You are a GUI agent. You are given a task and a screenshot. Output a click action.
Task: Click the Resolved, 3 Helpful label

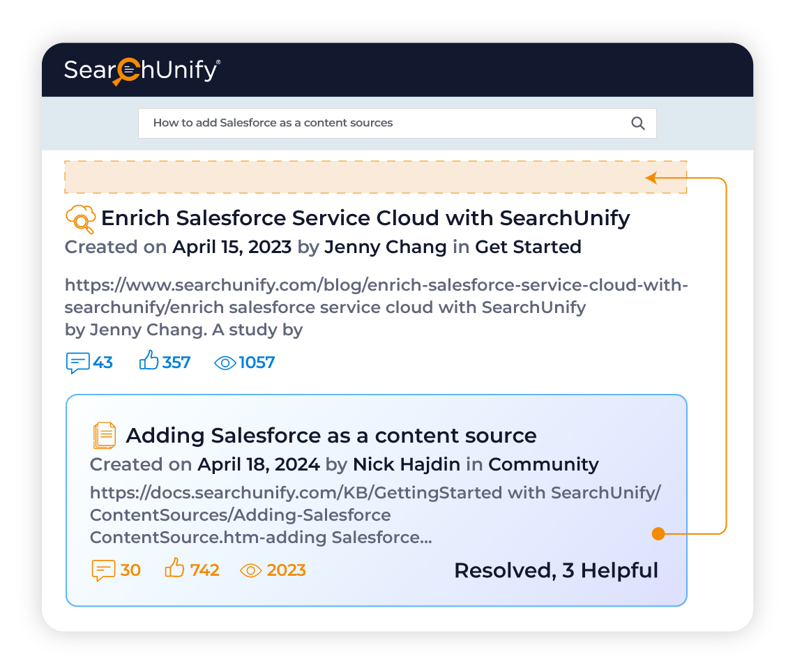(556, 571)
